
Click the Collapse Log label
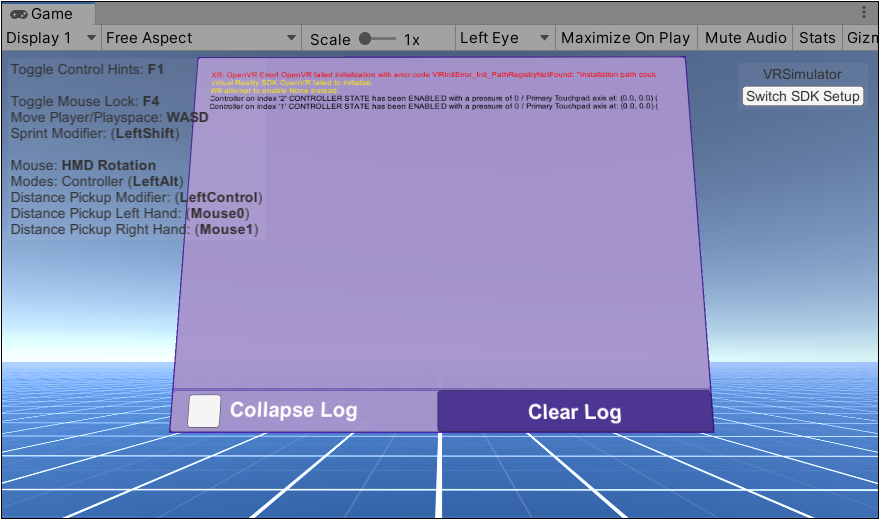point(294,410)
